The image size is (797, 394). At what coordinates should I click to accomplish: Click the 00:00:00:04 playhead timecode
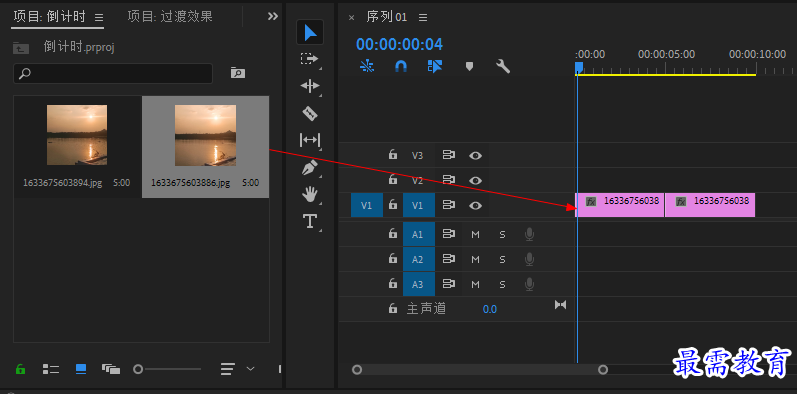point(399,45)
